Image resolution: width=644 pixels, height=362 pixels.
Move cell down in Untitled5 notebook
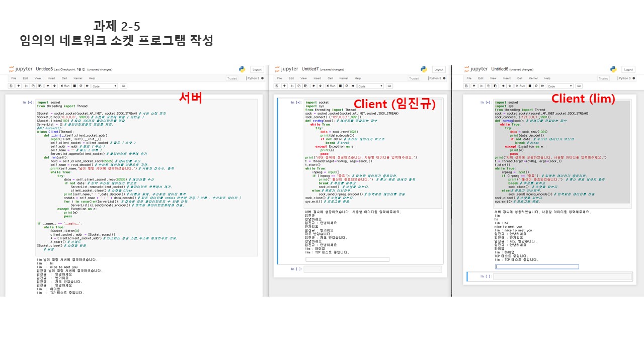click(x=54, y=86)
